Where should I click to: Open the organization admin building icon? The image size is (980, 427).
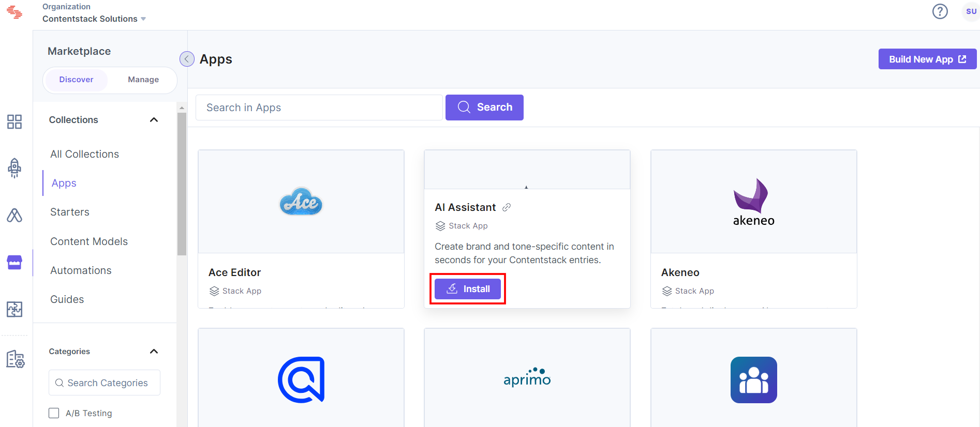(x=15, y=359)
